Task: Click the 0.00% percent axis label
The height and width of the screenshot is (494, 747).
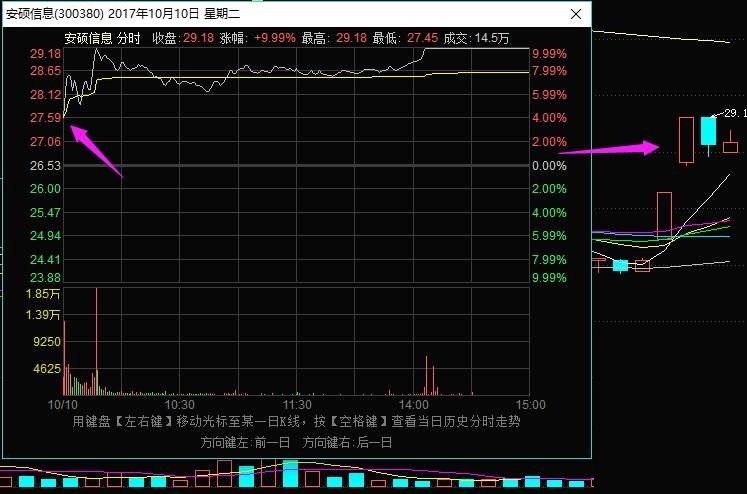Action: tap(549, 166)
